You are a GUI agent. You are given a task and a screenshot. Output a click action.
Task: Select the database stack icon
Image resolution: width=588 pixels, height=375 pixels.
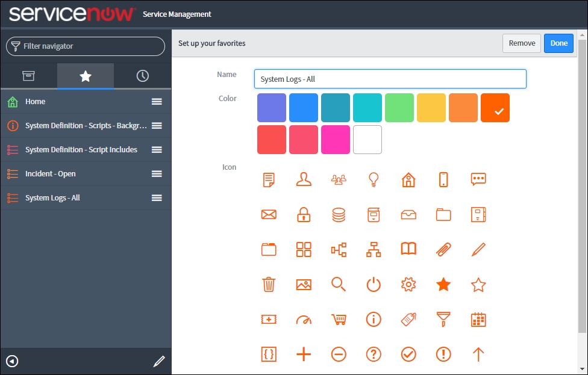338,215
